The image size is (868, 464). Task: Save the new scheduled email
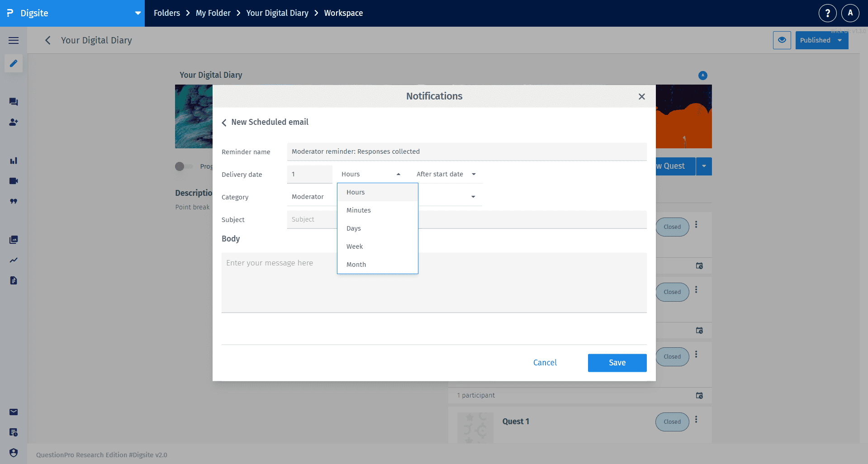(x=617, y=362)
